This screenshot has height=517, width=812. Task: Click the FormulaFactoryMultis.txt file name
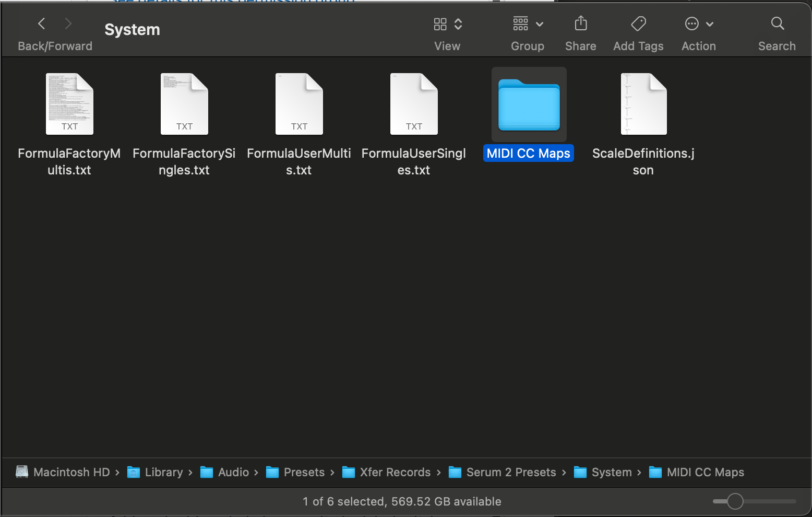click(x=69, y=161)
